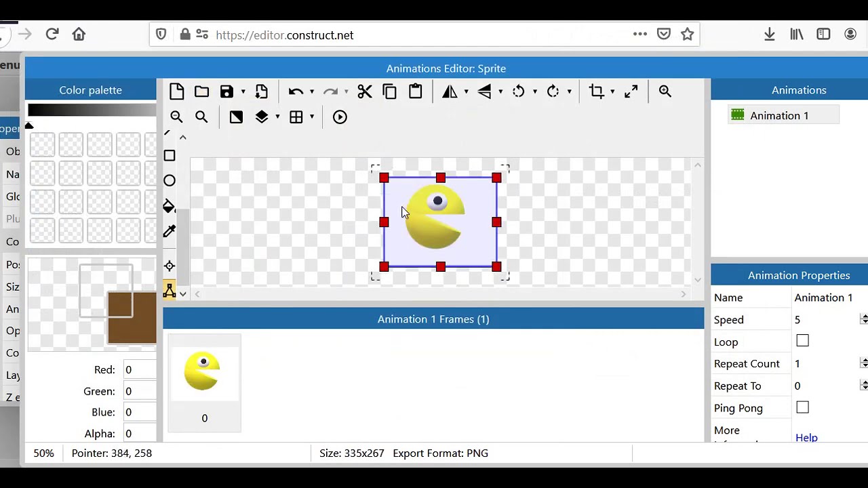Undo the last edit
This screenshot has height=488, width=868.
click(x=296, y=91)
